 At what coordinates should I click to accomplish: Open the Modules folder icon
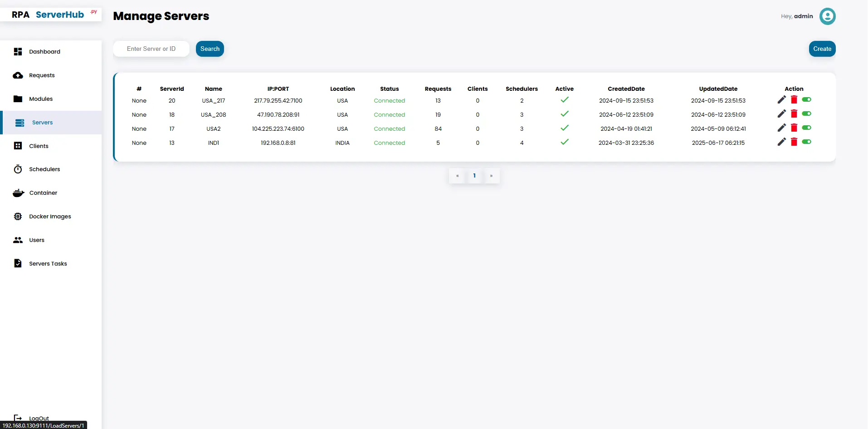coord(18,99)
